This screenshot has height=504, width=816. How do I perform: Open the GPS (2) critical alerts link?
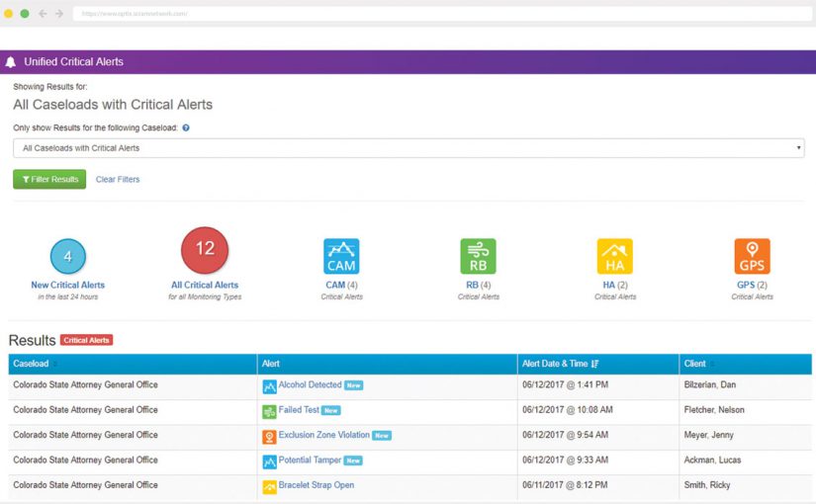point(752,285)
